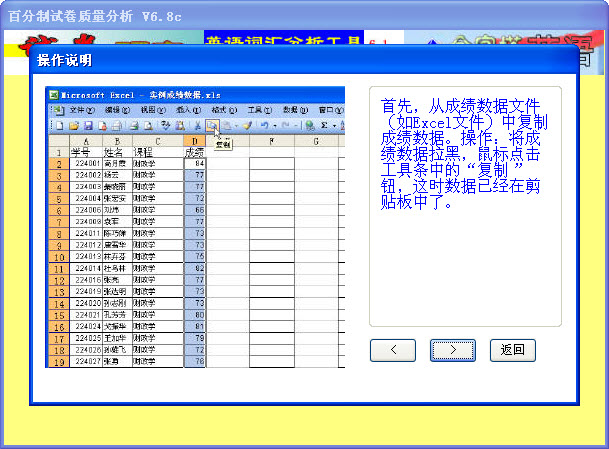The height and width of the screenshot is (449, 609).
Task: Select row 10 header in spreadsheet
Action: (59, 257)
